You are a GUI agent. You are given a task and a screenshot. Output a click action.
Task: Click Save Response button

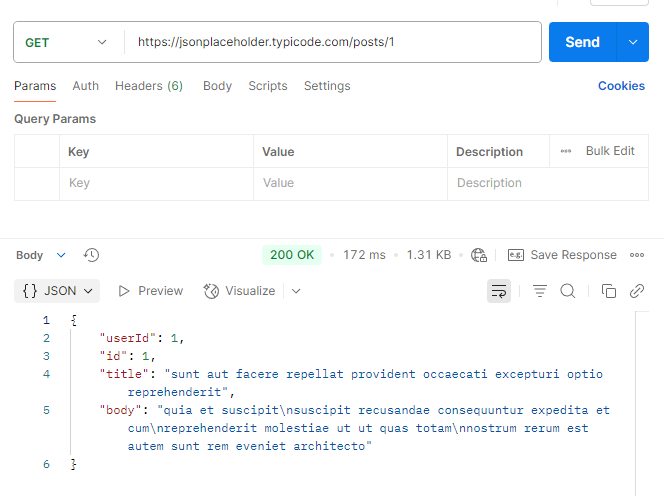(562, 255)
